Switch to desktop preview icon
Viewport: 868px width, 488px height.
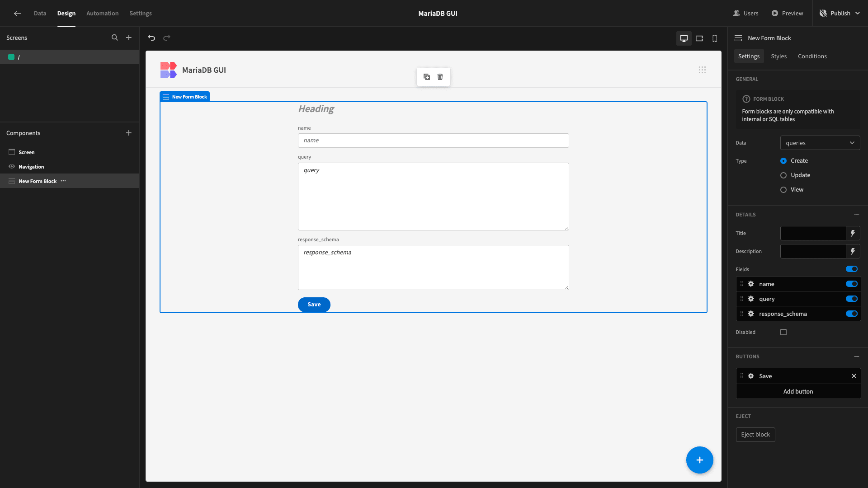point(684,38)
